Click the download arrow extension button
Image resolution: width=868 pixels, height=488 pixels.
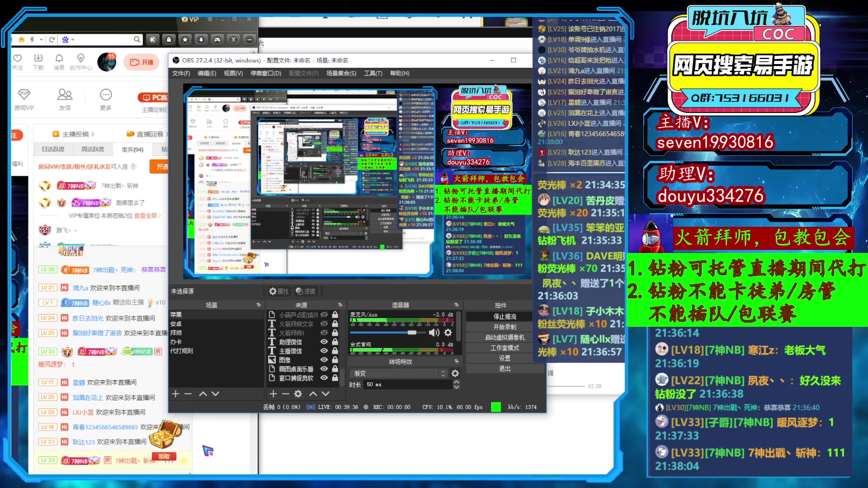(x=201, y=40)
